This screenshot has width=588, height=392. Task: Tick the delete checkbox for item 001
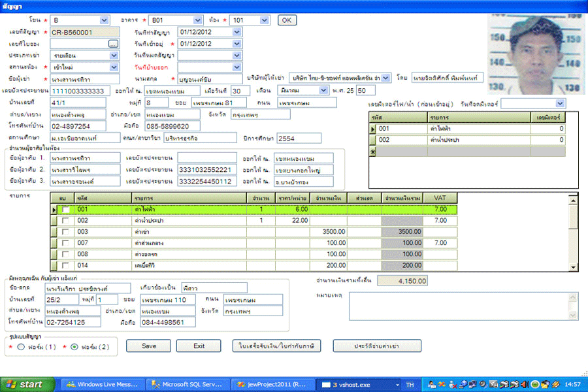coord(65,210)
